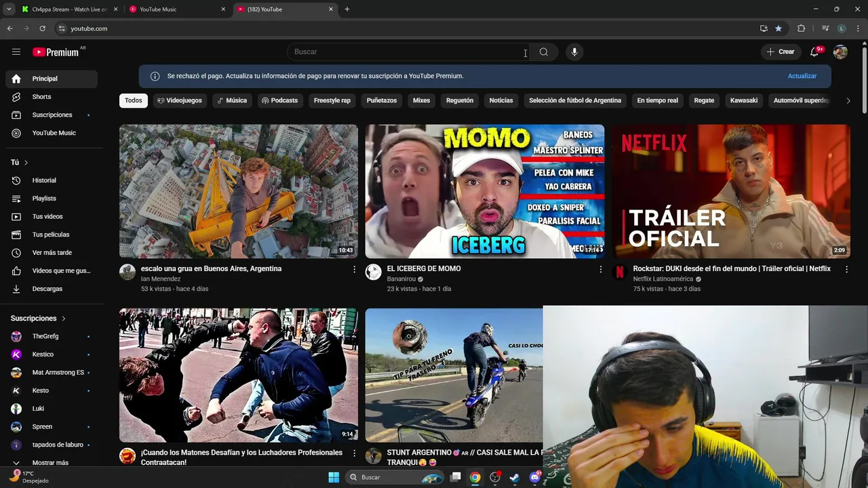Open Steam from the taskbar
Screen dimensions: 868x488
coord(515,477)
